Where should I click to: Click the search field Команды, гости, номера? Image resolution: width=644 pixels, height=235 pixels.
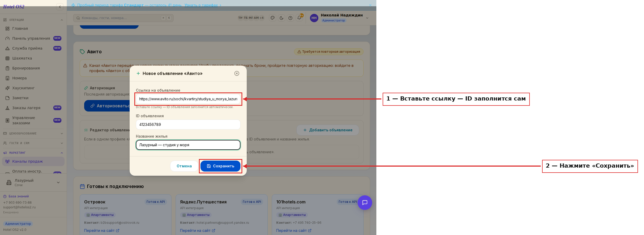point(123,18)
